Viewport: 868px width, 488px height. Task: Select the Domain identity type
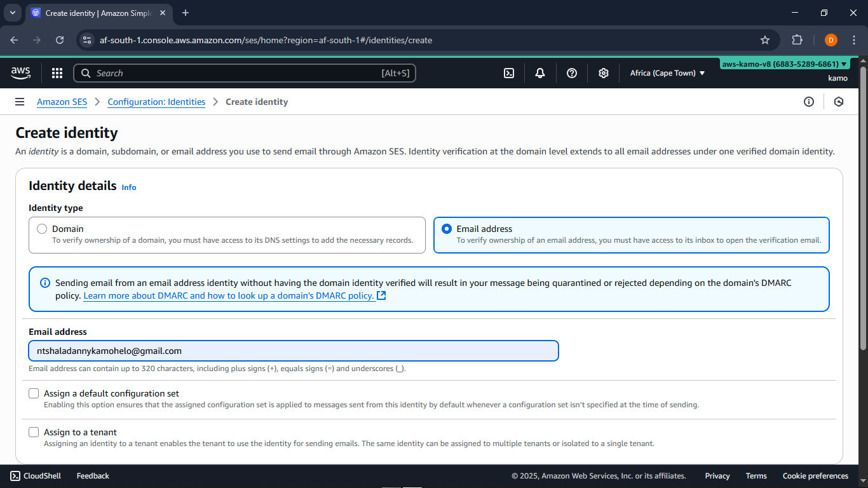pyautogui.click(x=42, y=229)
